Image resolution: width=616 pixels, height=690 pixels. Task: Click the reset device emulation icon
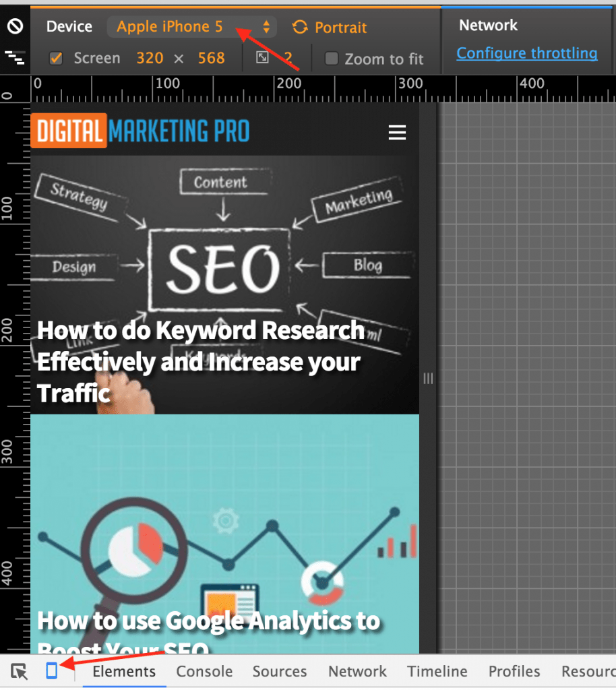tap(14, 27)
